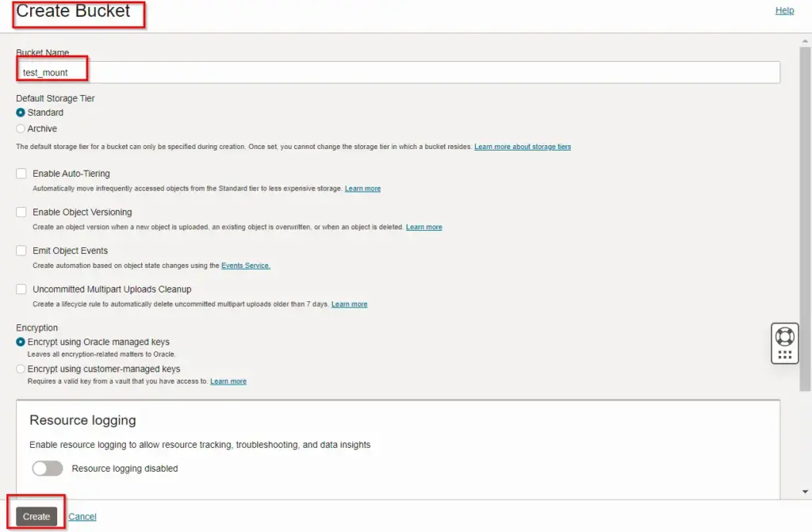Check Enable Object Versioning
This screenshot has height=532, width=812.
pos(21,212)
